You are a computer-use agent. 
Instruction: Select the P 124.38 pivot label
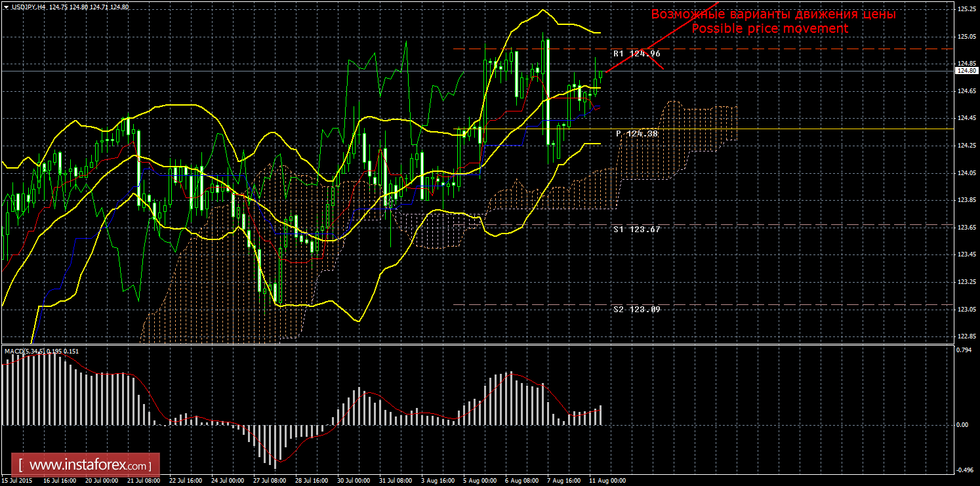click(636, 133)
